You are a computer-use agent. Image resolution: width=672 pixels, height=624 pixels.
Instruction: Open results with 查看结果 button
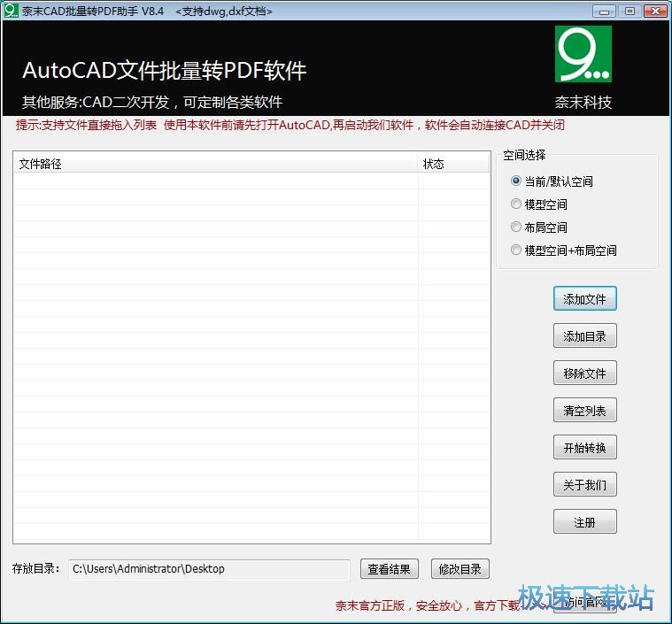pyautogui.click(x=389, y=569)
